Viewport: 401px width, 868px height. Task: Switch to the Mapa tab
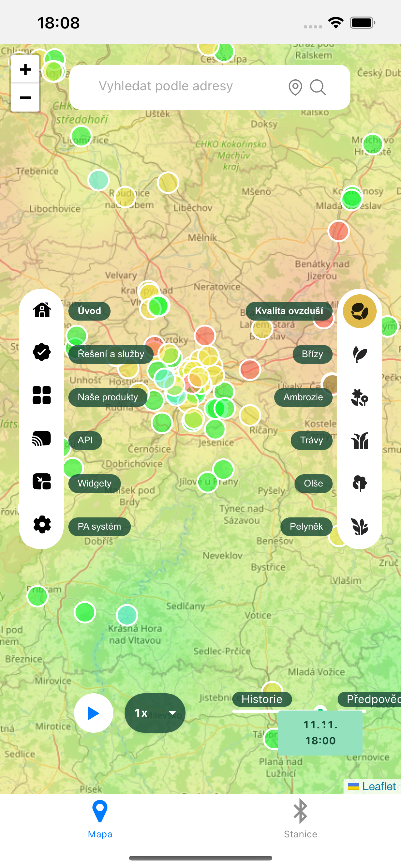pos(100,819)
